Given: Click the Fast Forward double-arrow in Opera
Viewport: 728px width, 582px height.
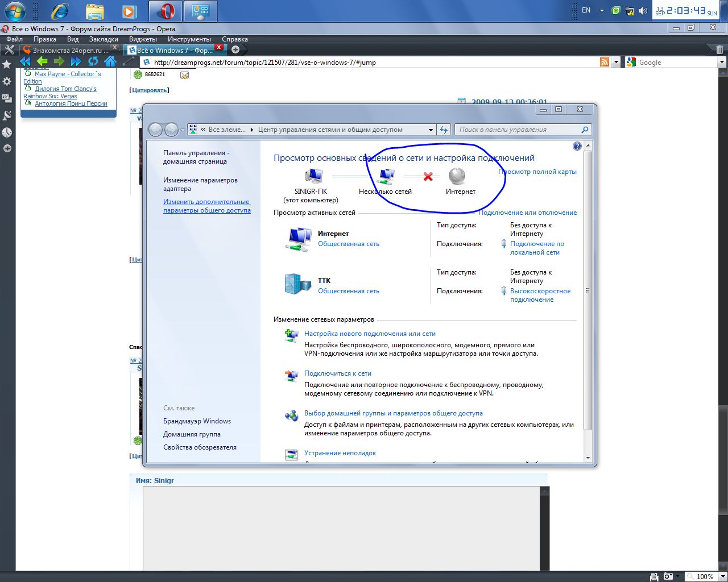Looking at the screenshot, I should tap(76, 61).
